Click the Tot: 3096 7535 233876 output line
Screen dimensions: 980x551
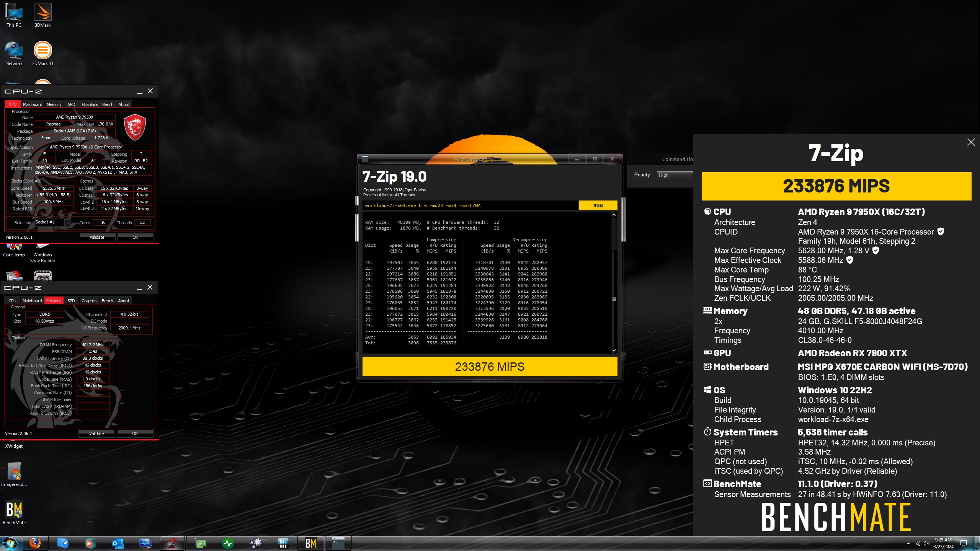pyautogui.click(x=411, y=343)
